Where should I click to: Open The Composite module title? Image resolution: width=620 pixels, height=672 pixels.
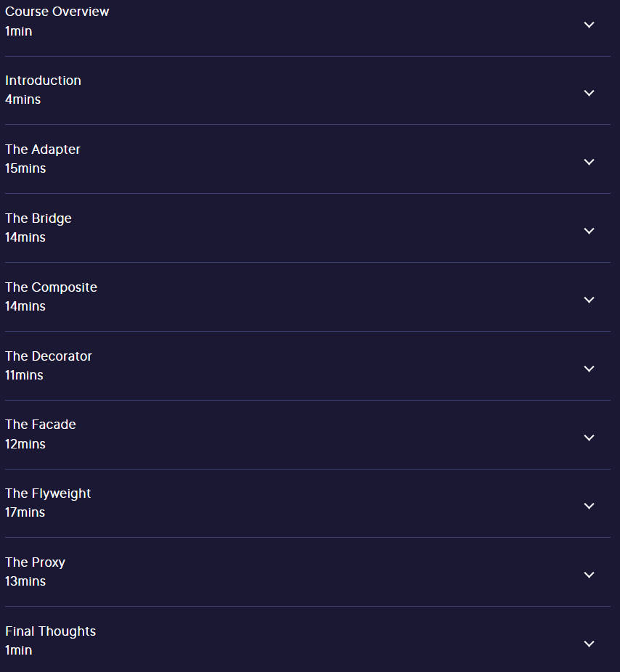(x=51, y=287)
